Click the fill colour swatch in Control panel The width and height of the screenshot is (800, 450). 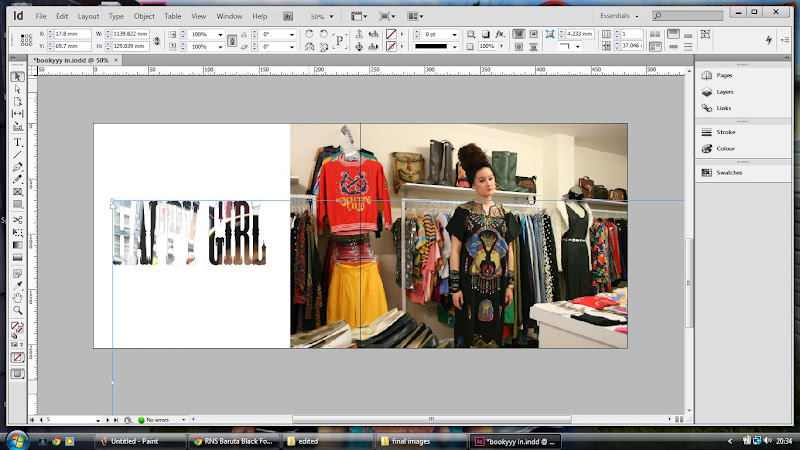pyautogui.click(x=391, y=34)
